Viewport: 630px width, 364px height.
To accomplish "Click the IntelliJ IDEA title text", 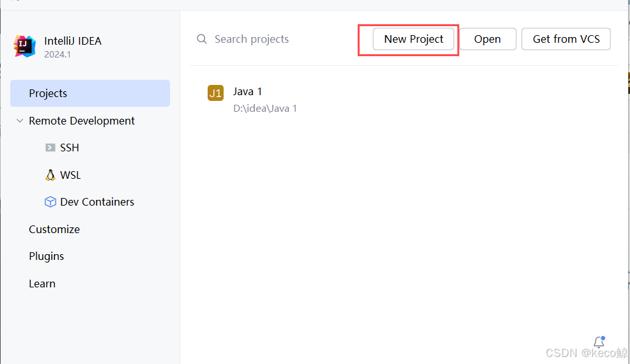I will tap(73, 41).
